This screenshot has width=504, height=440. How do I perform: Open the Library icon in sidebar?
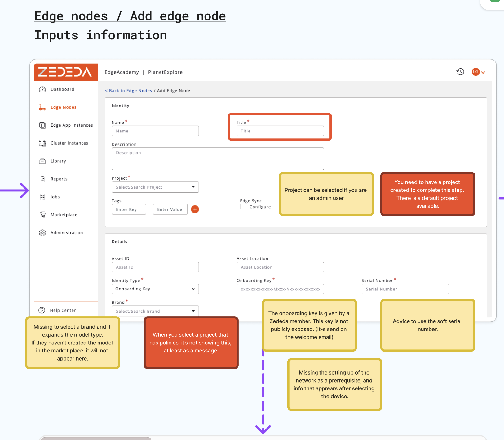(x=42, y=161)
